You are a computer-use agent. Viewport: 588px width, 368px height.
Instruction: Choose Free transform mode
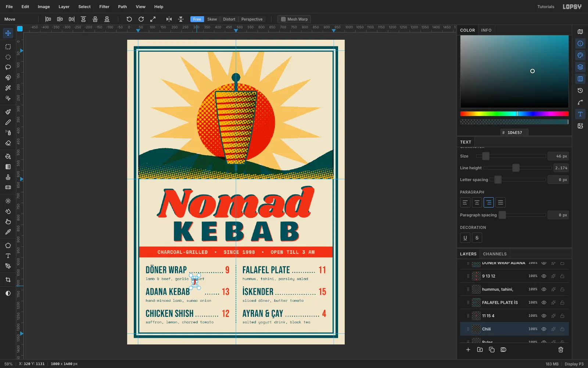coord(197,19)
